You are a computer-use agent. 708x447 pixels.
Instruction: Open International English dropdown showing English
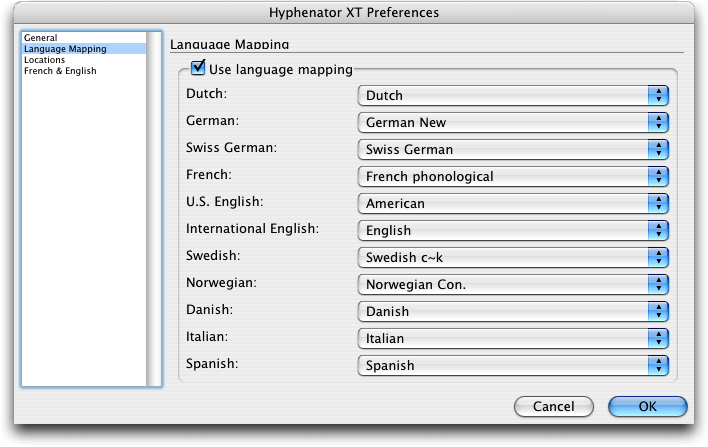[x=513, y=231]
